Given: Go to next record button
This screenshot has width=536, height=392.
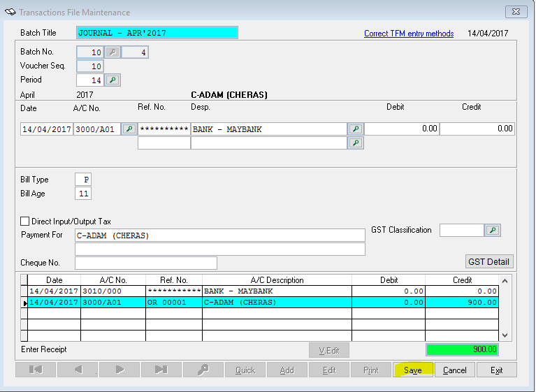Looking at the screenshot, I should point(119,370).
